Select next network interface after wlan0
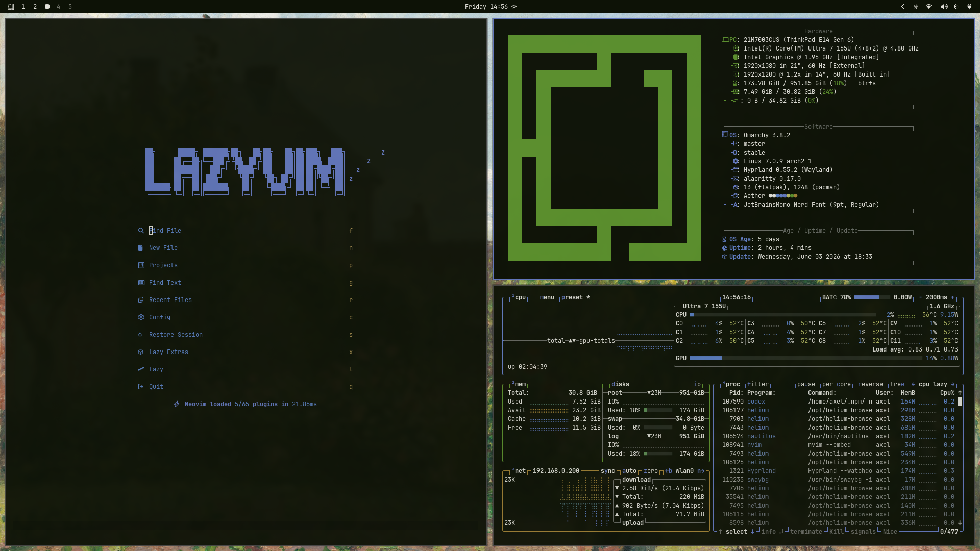The height and width of the screenshot is (551, 980). pos(701,471)
